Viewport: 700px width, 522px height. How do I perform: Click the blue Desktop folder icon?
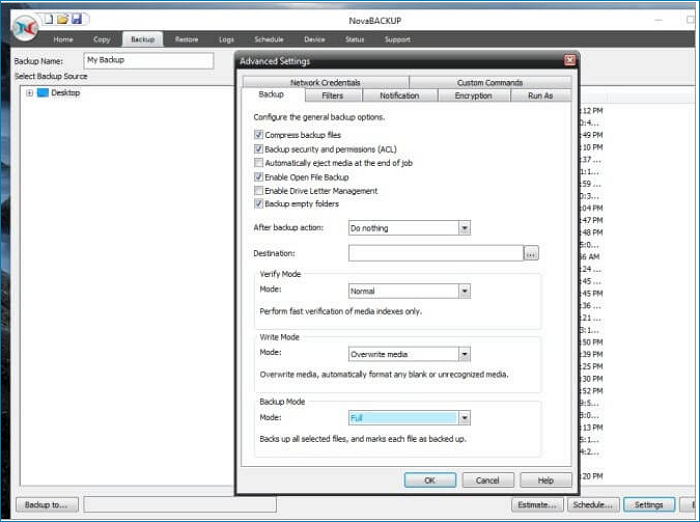[x=43, y=93]
